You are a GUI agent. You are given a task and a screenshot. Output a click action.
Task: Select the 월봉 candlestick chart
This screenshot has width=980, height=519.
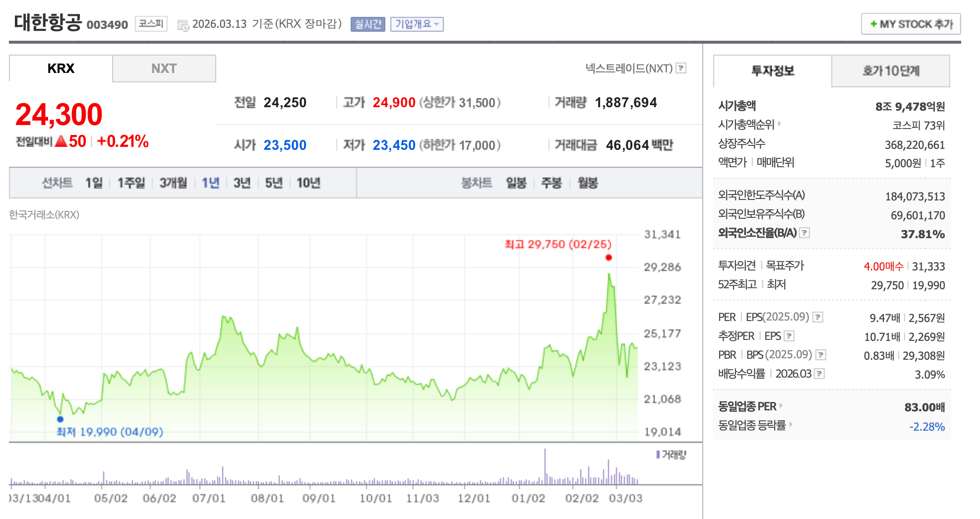tap(588, 183)
